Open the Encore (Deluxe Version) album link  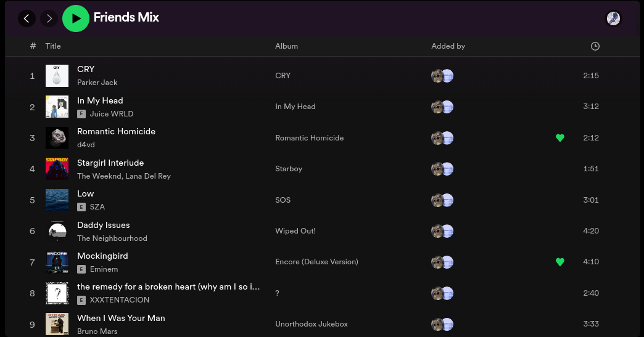[316, 262]
